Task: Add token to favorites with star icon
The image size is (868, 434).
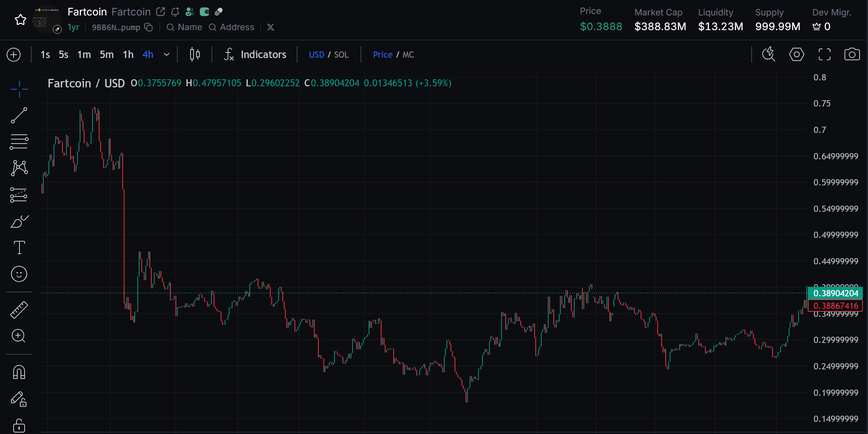Action: (21, 19)
